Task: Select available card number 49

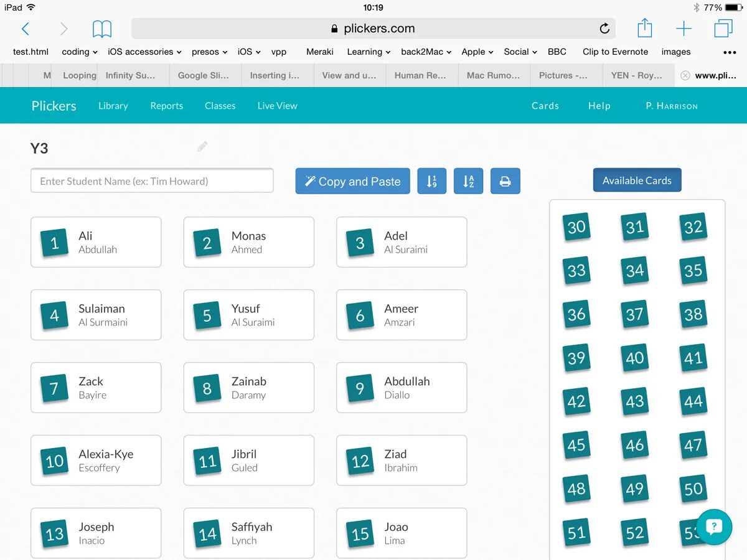Action: pyautogui.click(x=635, y=488)
